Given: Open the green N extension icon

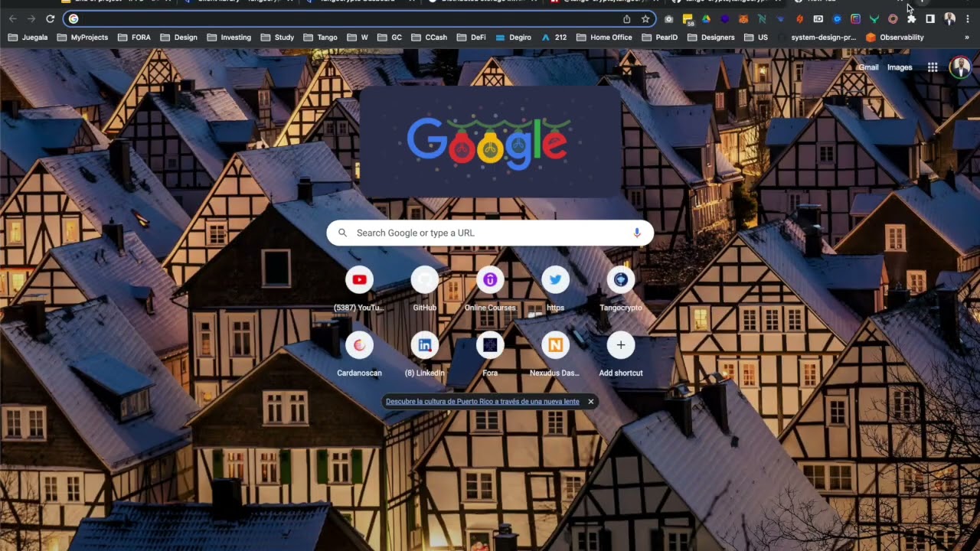Looking at the screenshot, I should pyautogui.click(x=762, y=18).
